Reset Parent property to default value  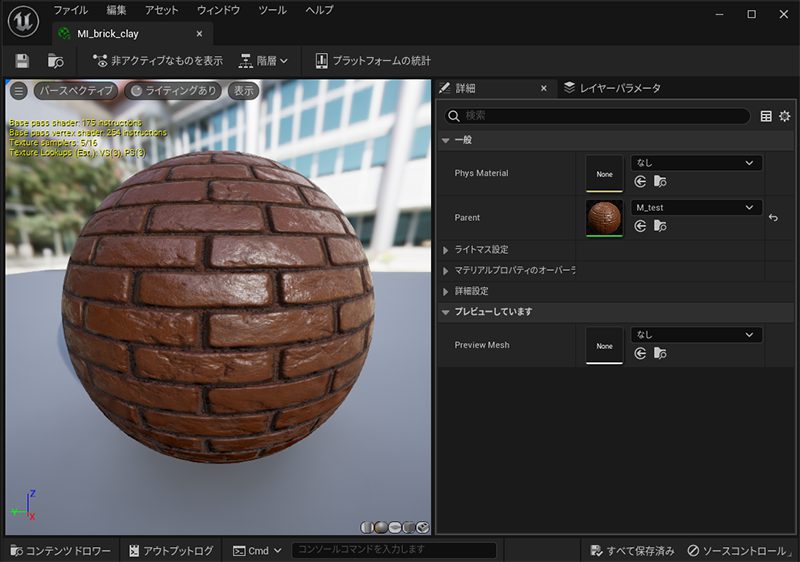tap(773, 218)
